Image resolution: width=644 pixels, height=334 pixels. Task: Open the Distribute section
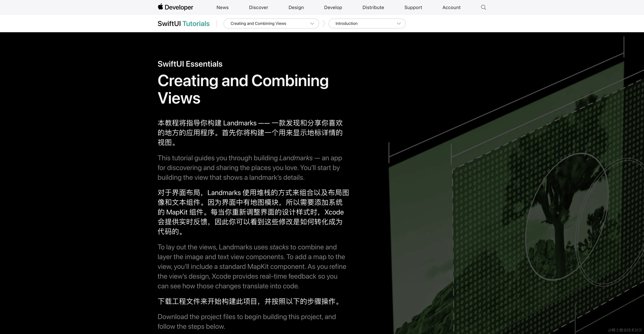click(373, 7)
